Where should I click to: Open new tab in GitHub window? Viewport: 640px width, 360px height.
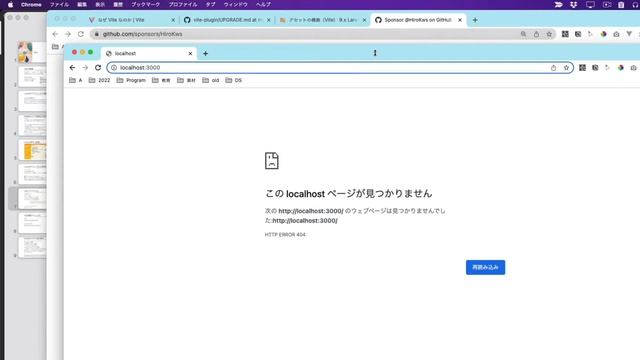tap(475, 20)
